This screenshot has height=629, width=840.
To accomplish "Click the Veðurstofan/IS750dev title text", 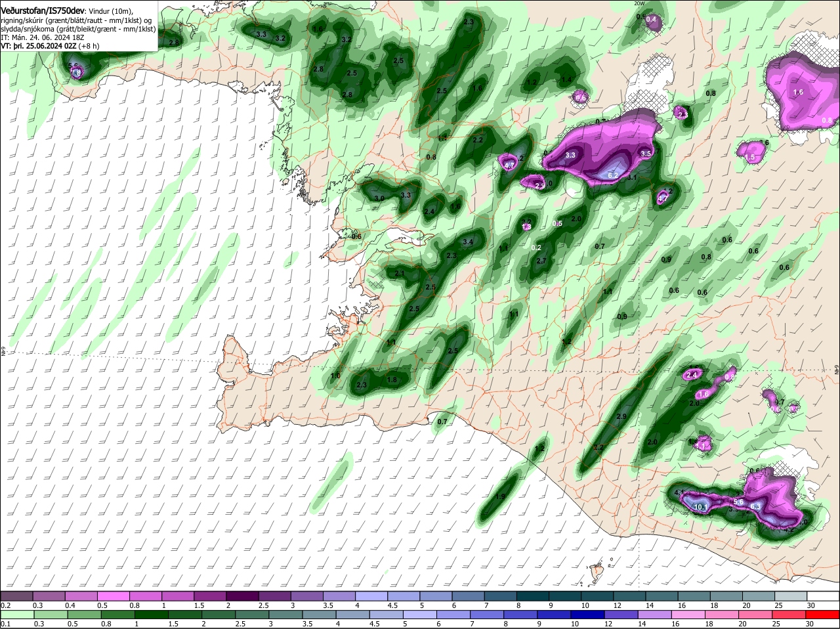I will coord(43,11).
